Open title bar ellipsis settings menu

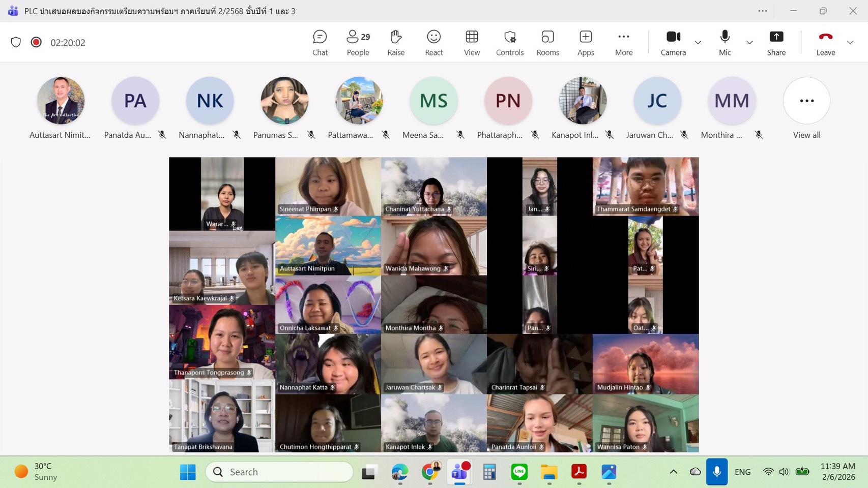coord(762,11)
